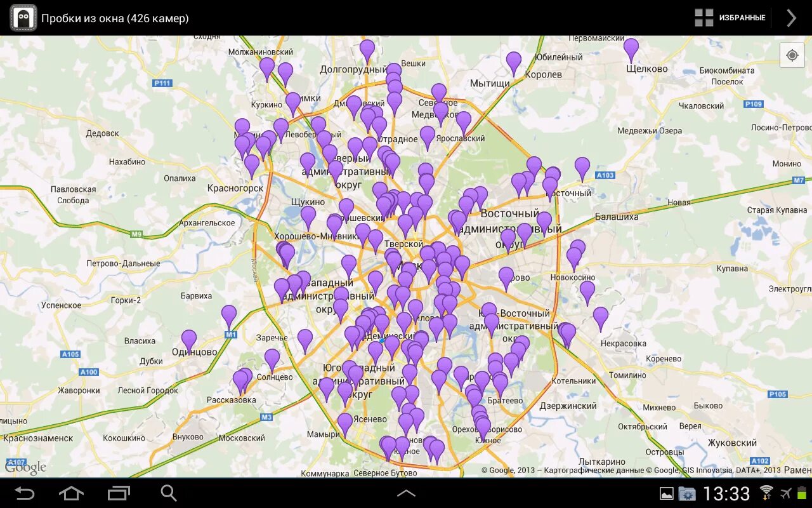Screen dimensions: 812x508
Task: Select the camera pin above Солнцево
Action: [x=272, y=359]
